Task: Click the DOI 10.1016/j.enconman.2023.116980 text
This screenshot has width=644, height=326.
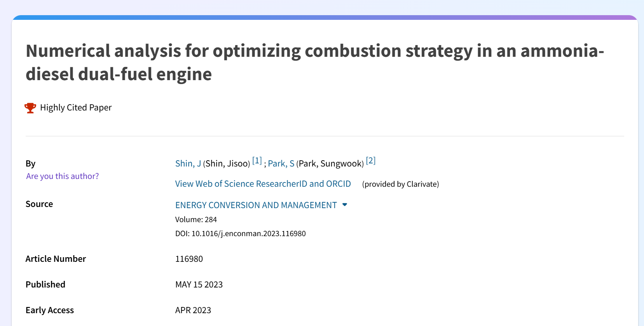Action: [241, 233]
